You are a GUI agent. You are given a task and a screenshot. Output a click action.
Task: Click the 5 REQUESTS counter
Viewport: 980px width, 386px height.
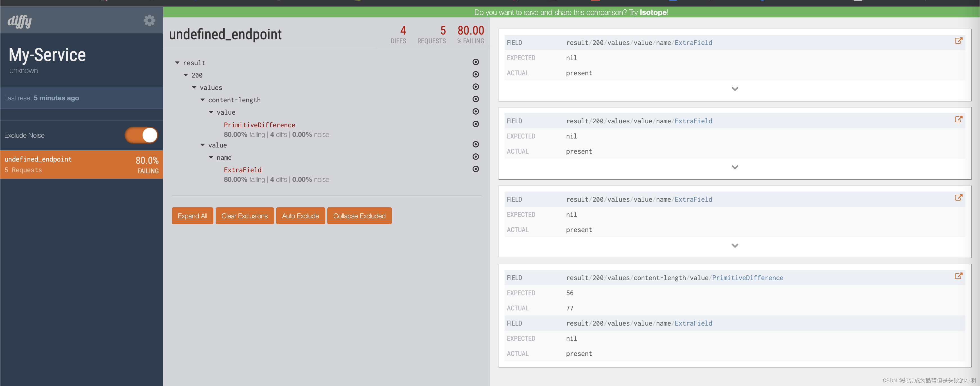(432, 35)
